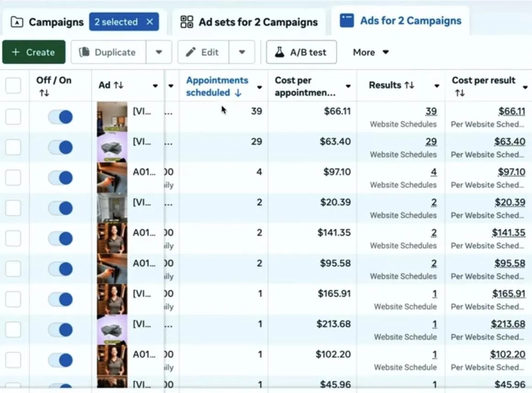Screen dimensions: 532x393
Task: Click the Campaigns folder icon
Action: tap(17, 22)
